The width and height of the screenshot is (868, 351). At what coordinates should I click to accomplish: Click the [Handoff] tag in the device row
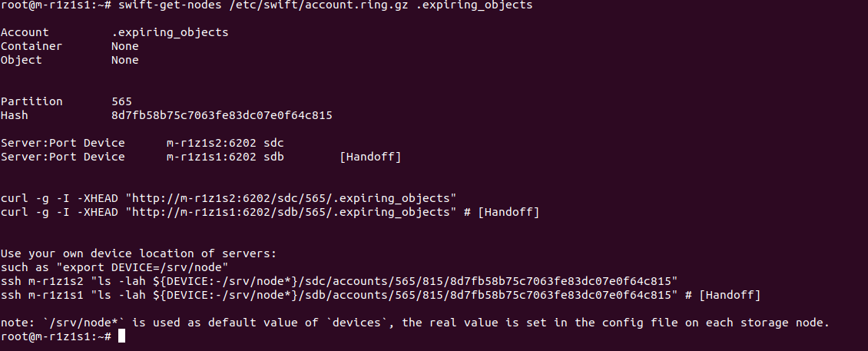point(370,157)
